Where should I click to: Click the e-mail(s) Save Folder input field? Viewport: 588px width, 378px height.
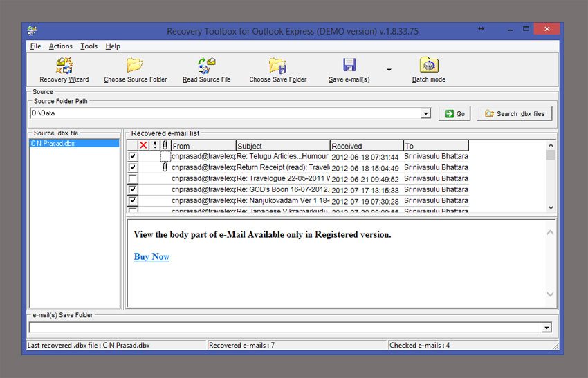285,328
